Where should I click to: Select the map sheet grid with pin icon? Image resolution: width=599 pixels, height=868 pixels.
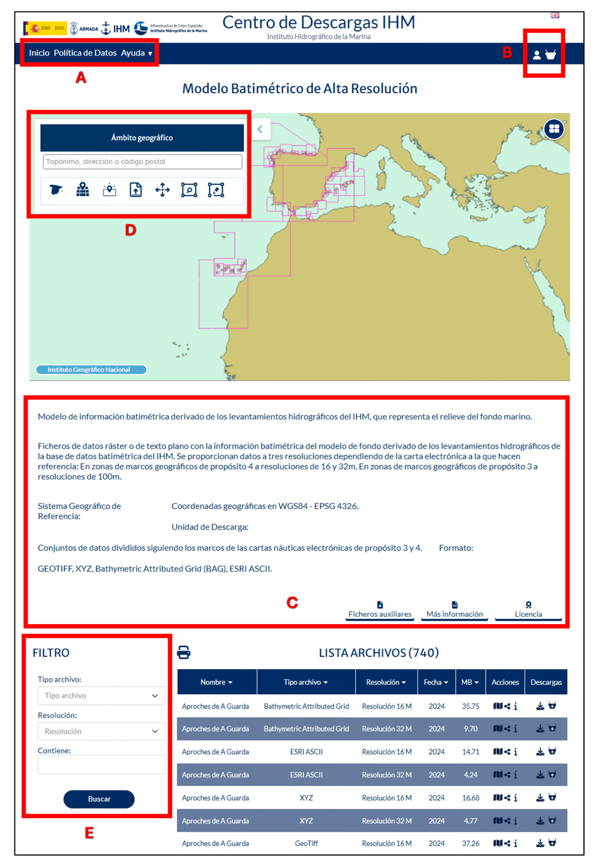coord(83,190)
